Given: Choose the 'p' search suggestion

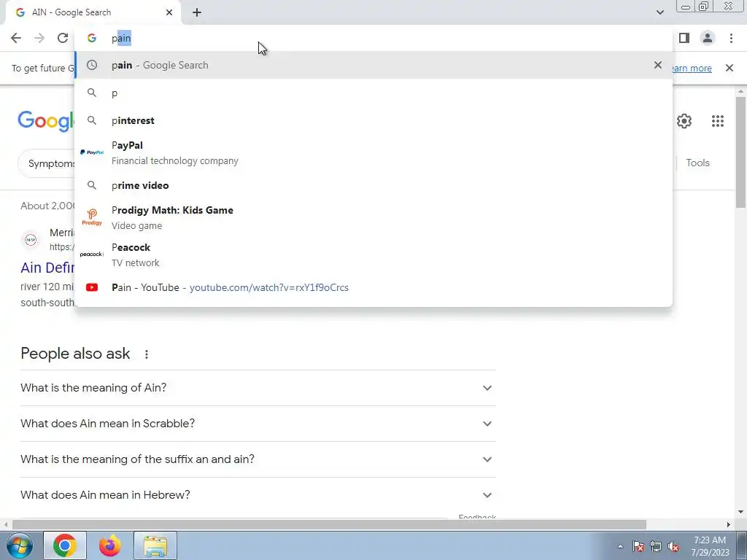Looking at the screenshot, I should 373,93.
